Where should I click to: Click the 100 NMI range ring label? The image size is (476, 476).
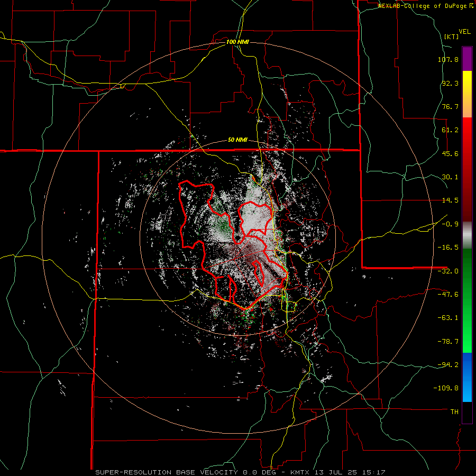pyautogui.click(x=237, y=42)
